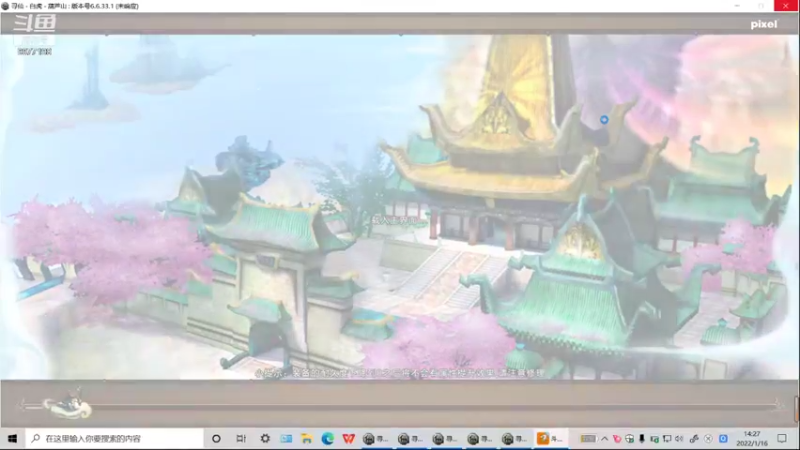Screen dimensions: 800x450
Task: Open File Explorer folder icon on taskbar
Action: (x=307, y=438)
